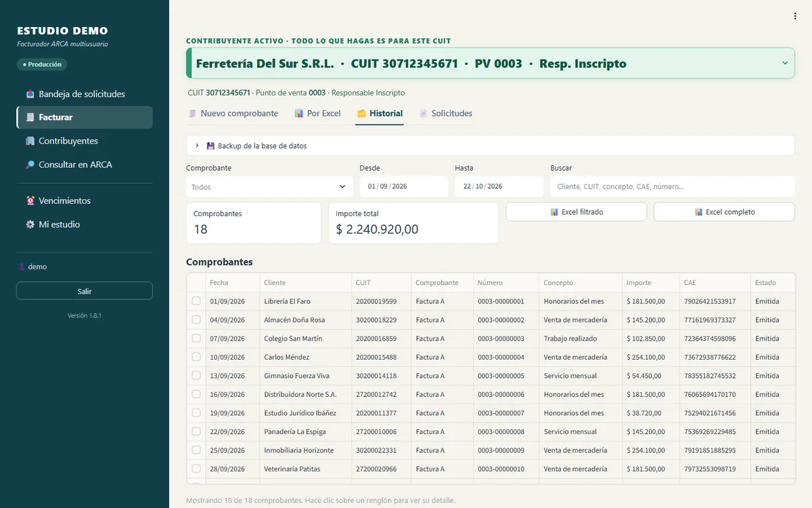Image resolution: width=812 pixels, height=508 pixels.
Task: Open Mi estudio in the sidebar
Action: click(x=85, y=224)
